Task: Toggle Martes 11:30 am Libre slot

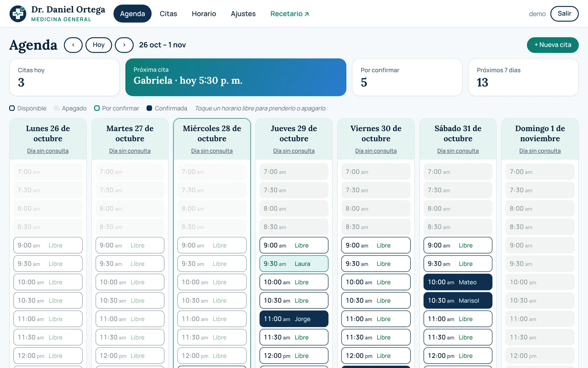Action: coord(130,337)
